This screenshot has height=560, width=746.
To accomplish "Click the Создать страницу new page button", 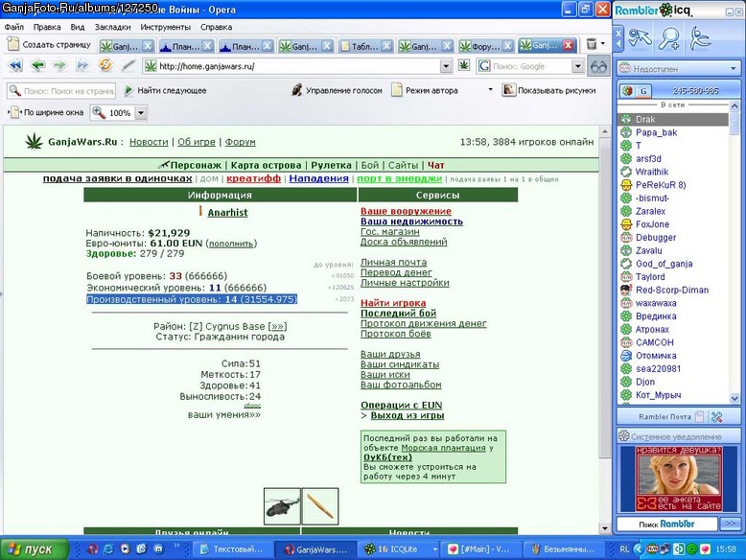I will pos(49,44).
